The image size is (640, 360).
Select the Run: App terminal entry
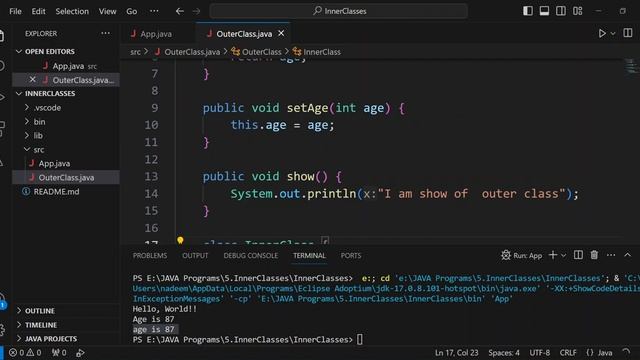(522, 256)
